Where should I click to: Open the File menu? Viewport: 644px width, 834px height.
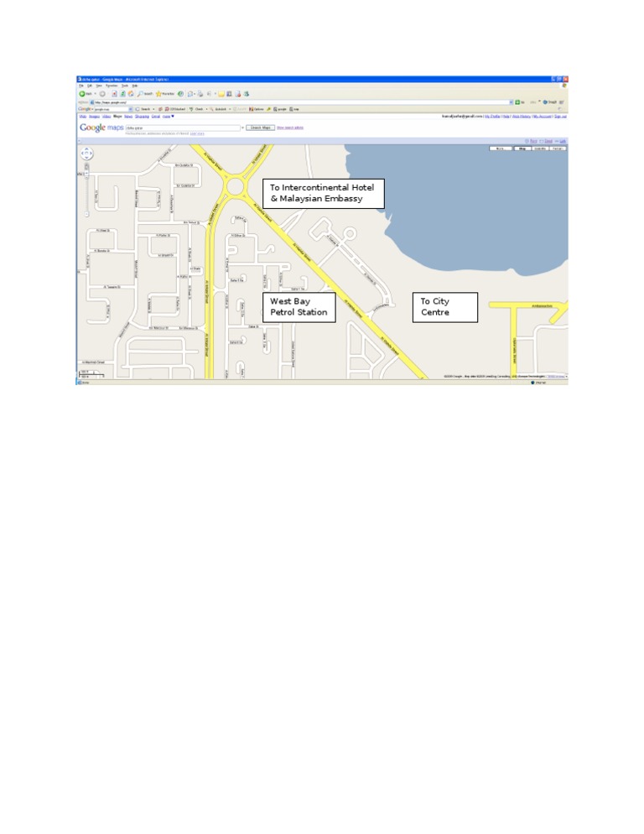coord(80,86)
